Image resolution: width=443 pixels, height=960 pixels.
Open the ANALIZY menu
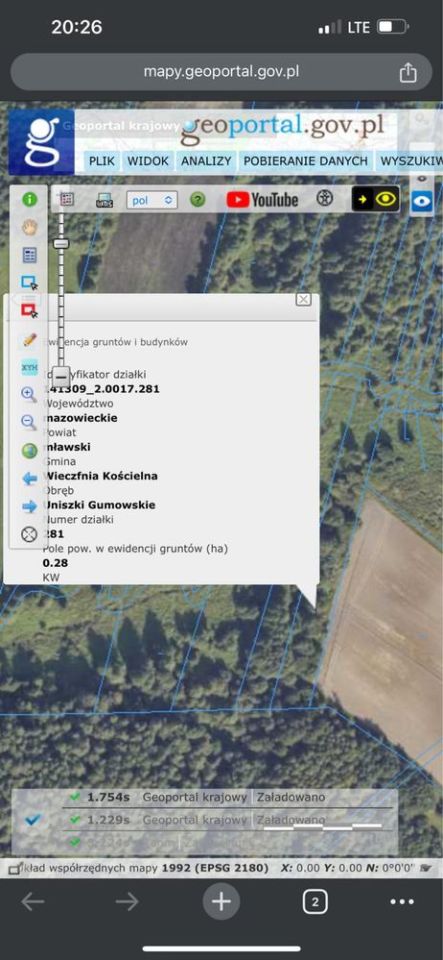(x=206, y=161)
